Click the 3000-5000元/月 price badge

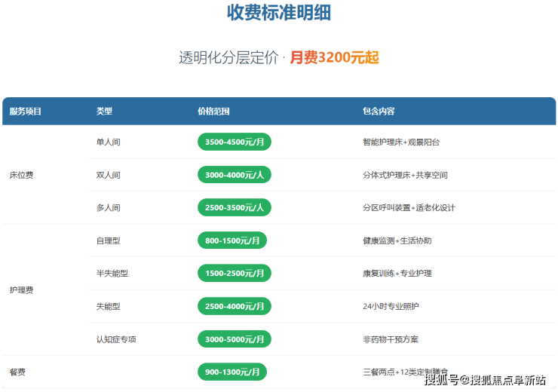[x=234, y=339]
